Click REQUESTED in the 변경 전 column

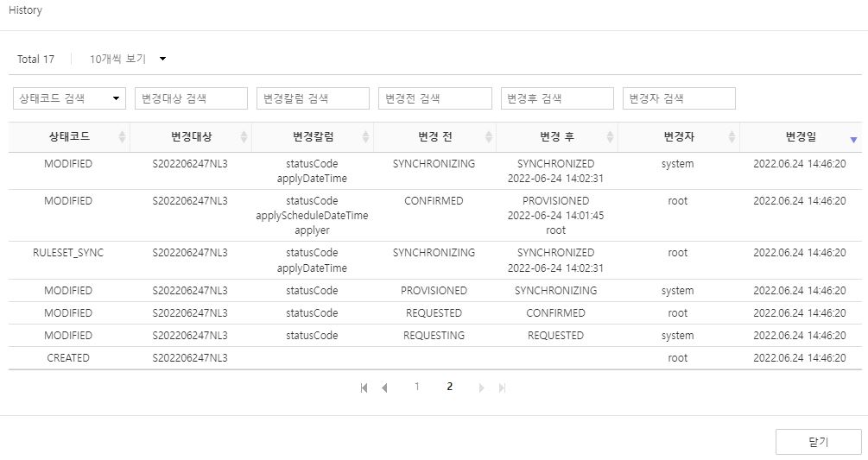point(434,313)
